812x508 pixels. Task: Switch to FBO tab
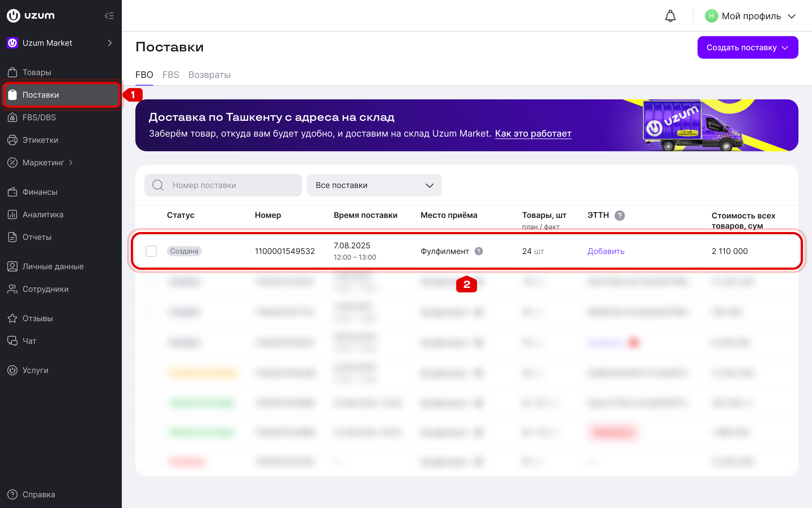coord(144,75)
